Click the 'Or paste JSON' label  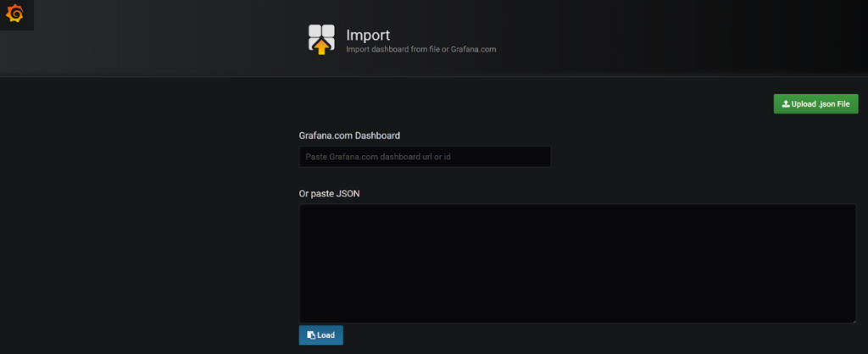click(330, 193)
